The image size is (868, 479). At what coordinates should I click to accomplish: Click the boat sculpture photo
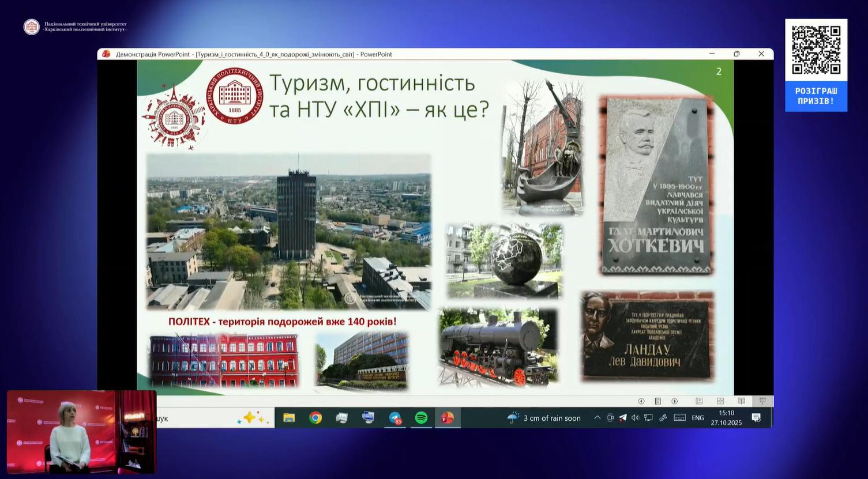pos(542,148)
